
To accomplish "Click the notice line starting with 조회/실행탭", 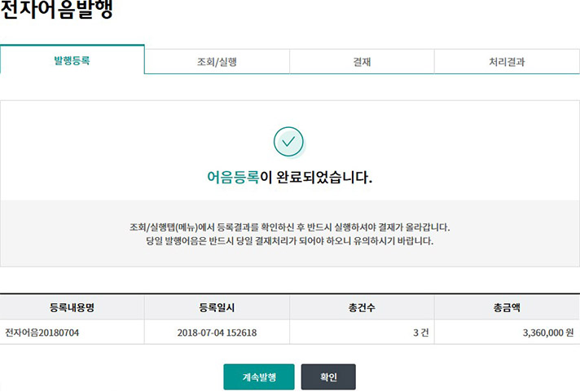I will click(x=290, y=227).
